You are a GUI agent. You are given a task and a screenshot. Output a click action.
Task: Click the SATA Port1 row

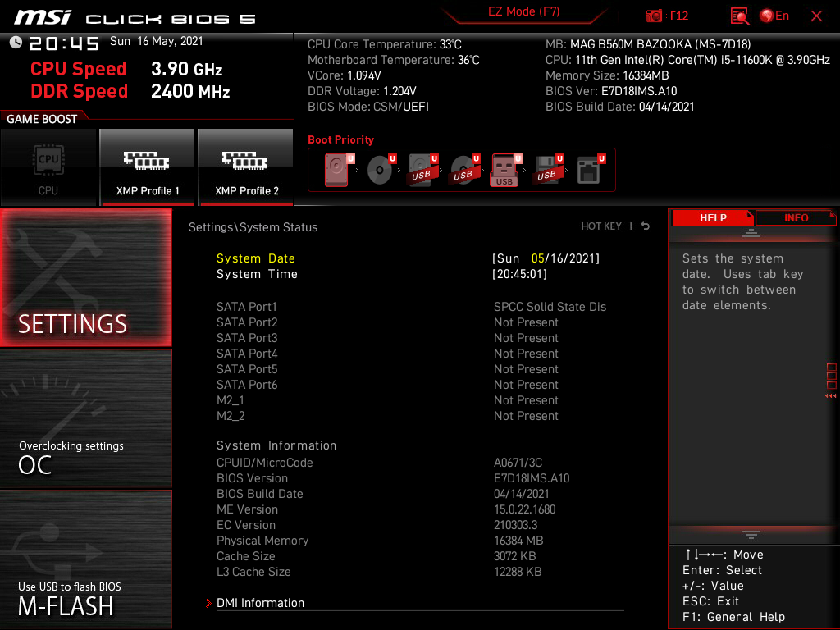coord(412,307)
